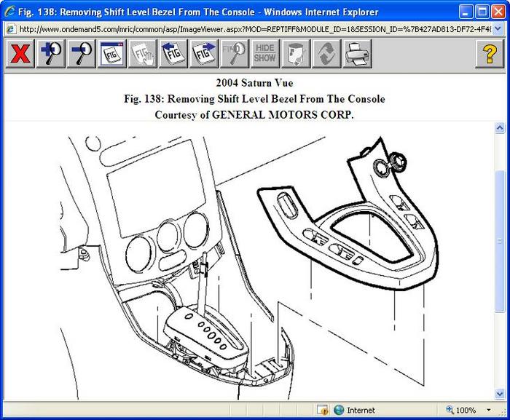Print the figure using printer icon
The width and height of the screenshot is (510, 420).
tap(357, 54)
